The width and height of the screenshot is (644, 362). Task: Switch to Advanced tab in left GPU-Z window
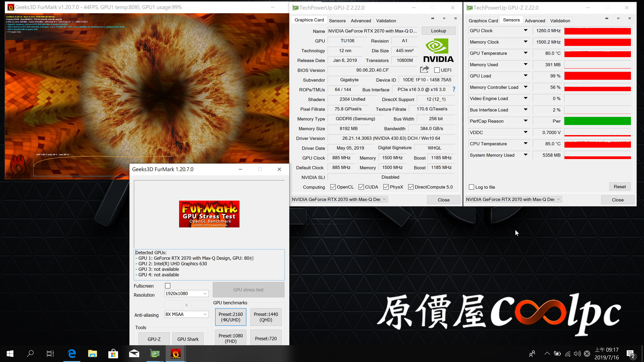click(361, 20)
